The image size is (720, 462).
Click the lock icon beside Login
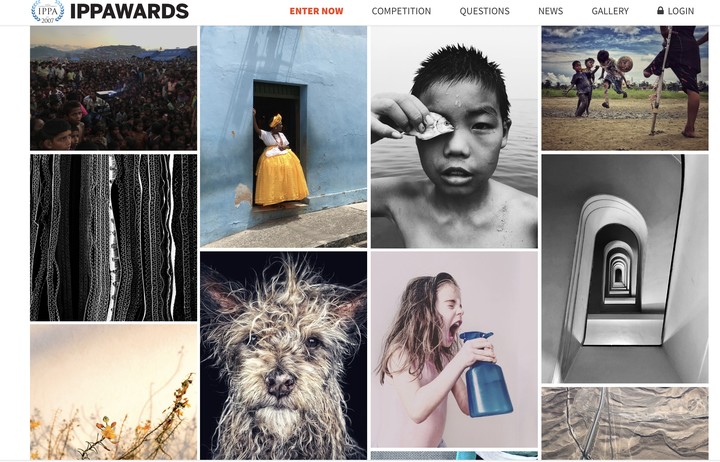tap(660, 10)
